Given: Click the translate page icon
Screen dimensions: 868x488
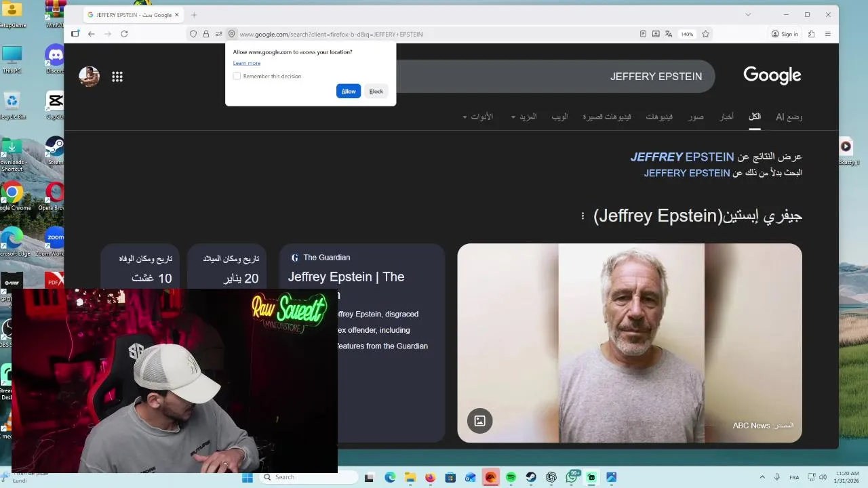Looking at the screenshot, I should [669, 34].
